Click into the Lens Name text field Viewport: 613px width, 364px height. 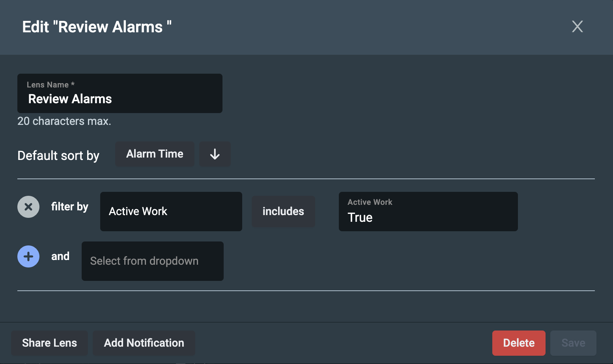[x=120, y=98]
